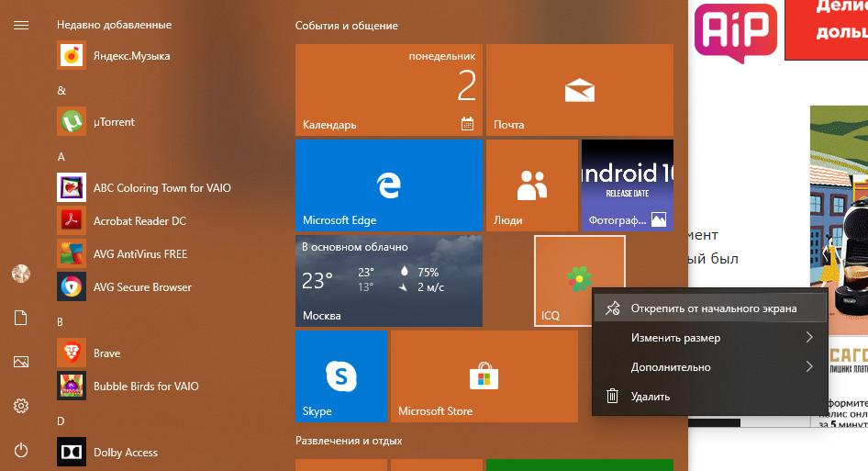
Task: Click the coffee machine ad image in browser
Action: [839, 220]
